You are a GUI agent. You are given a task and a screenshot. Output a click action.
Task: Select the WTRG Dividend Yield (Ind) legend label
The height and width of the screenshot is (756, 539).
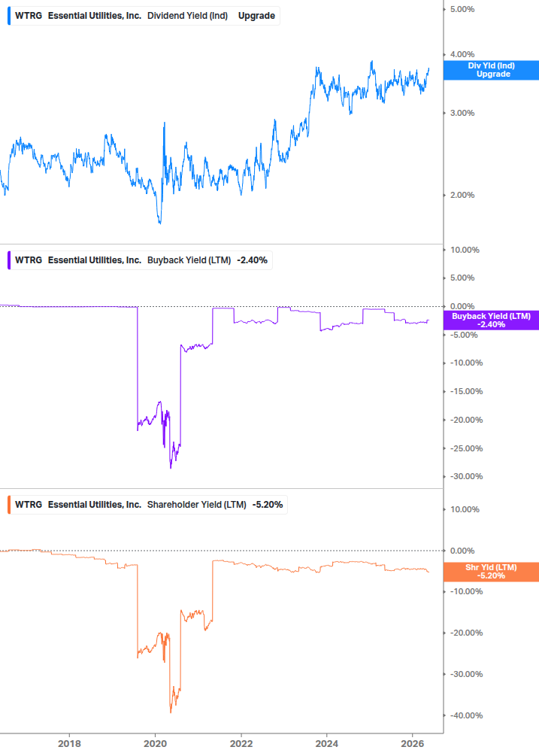click(144, 16)
